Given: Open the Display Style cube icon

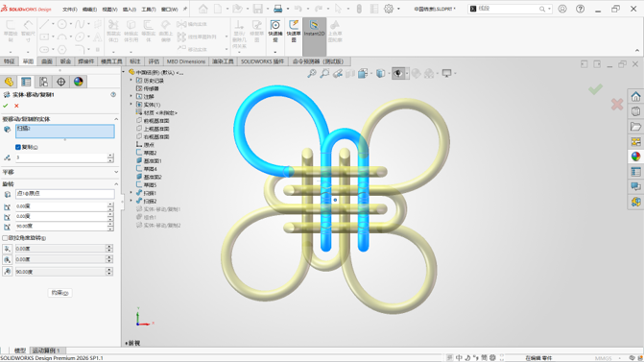Looking at the screenshot, I should pyautogui.click(x=381, y=74).
